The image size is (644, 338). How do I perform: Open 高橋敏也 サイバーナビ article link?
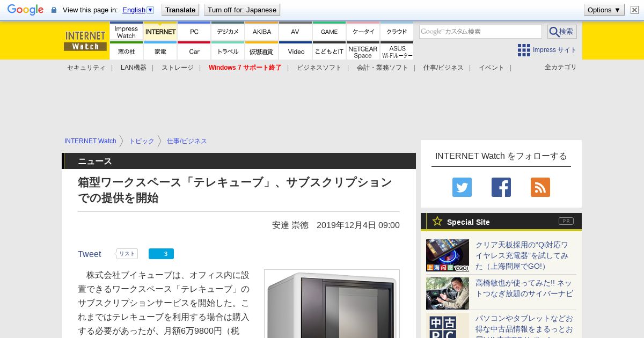(x=524, y=288)
